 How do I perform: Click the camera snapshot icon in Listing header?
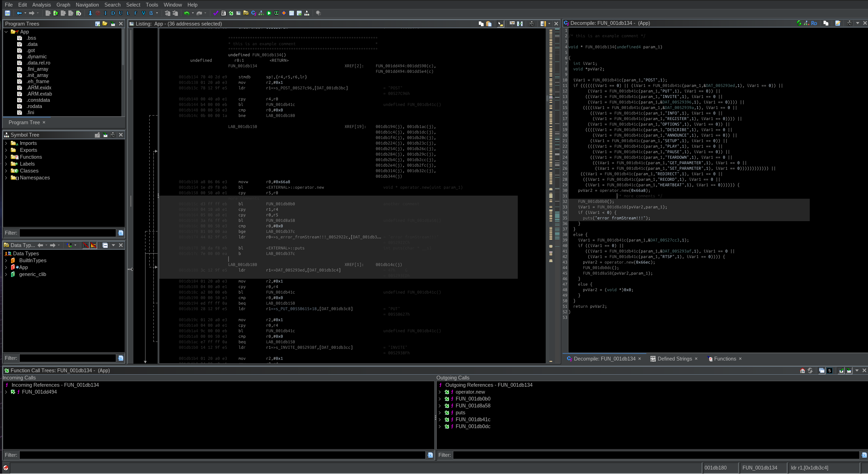(532, 24)
